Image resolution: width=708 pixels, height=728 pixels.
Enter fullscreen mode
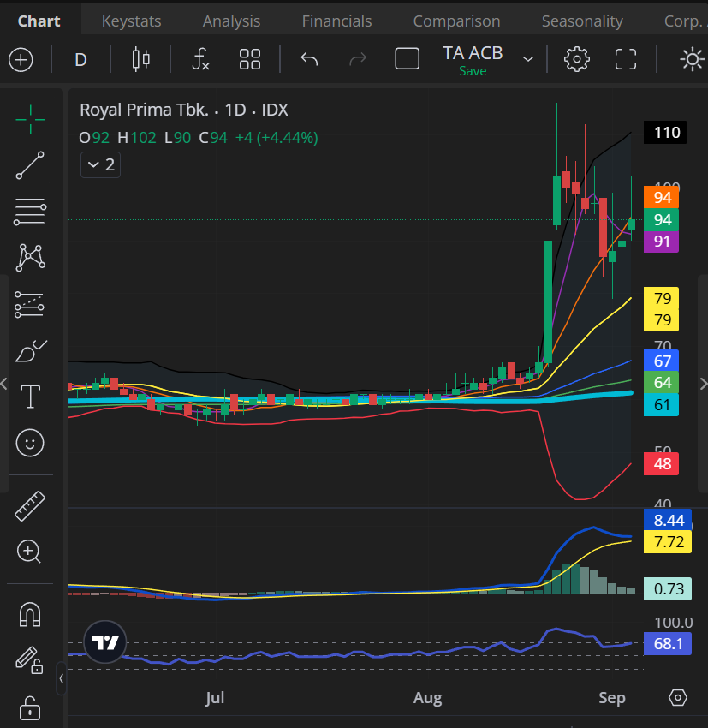pyautogui.click(x=626, y=59)
